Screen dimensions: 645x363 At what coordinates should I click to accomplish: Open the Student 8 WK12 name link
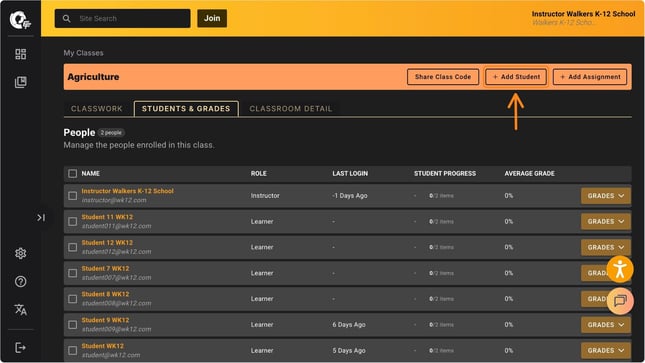105,294
